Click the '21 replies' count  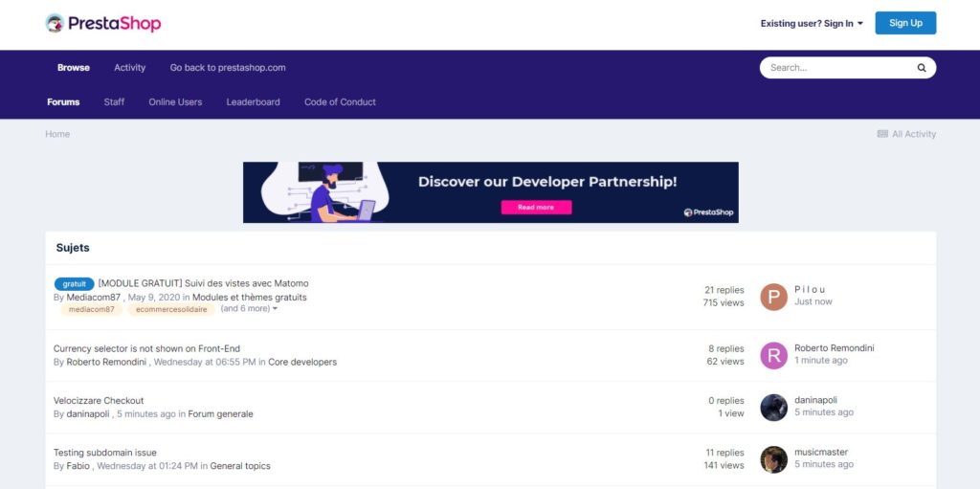(x=724, y=290)
